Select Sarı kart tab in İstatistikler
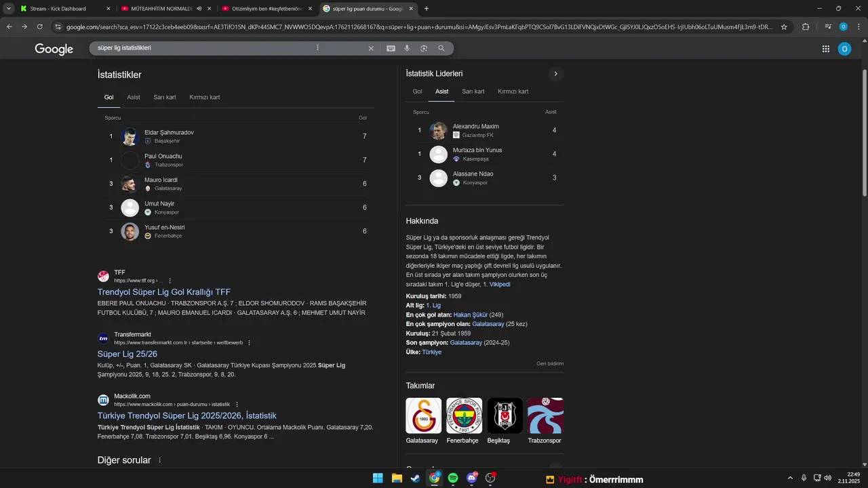 point(165,98)
